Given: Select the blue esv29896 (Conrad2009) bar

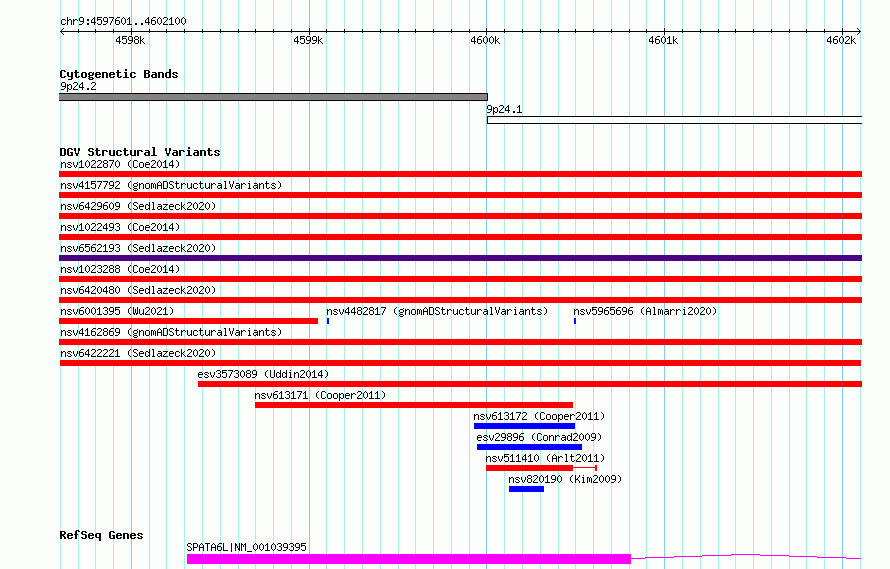Looking at the screenshot, I should coord(529,447).
